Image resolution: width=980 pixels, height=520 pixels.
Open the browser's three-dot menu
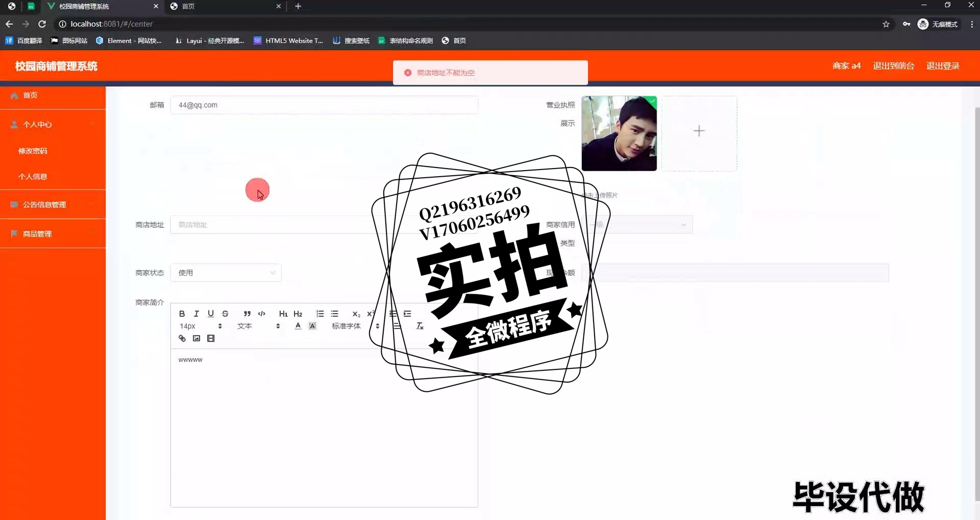point(972,24)
